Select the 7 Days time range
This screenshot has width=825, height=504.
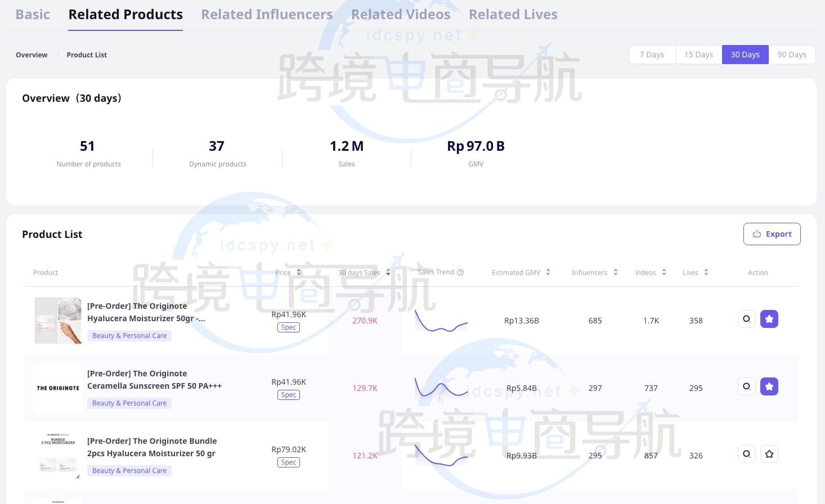(652, 55)
